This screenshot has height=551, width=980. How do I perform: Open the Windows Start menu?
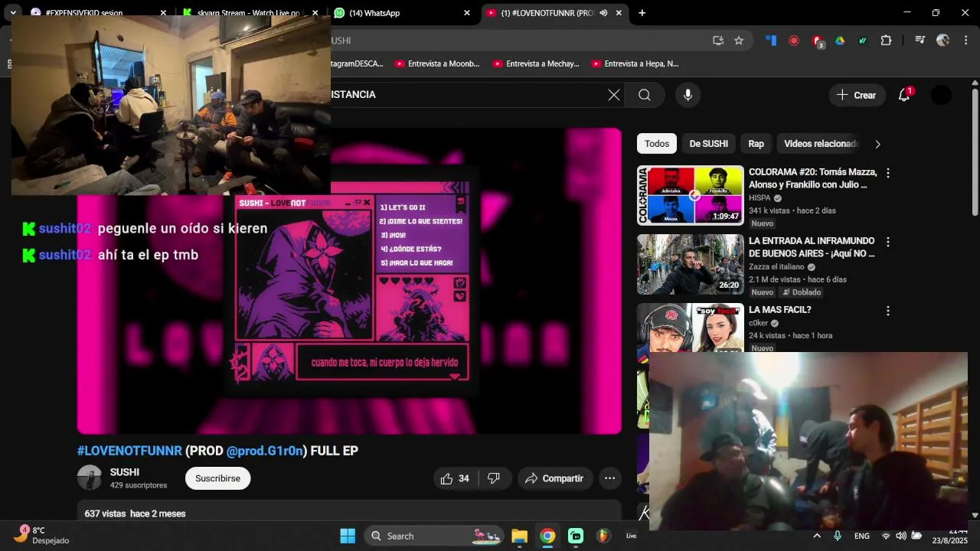(348, 536)
